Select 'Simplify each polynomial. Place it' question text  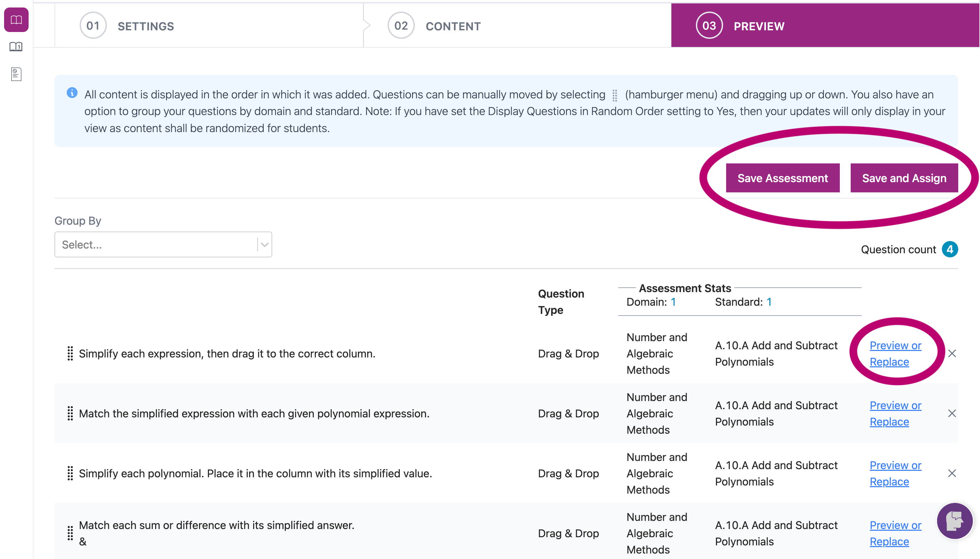[x=256, y=474]
